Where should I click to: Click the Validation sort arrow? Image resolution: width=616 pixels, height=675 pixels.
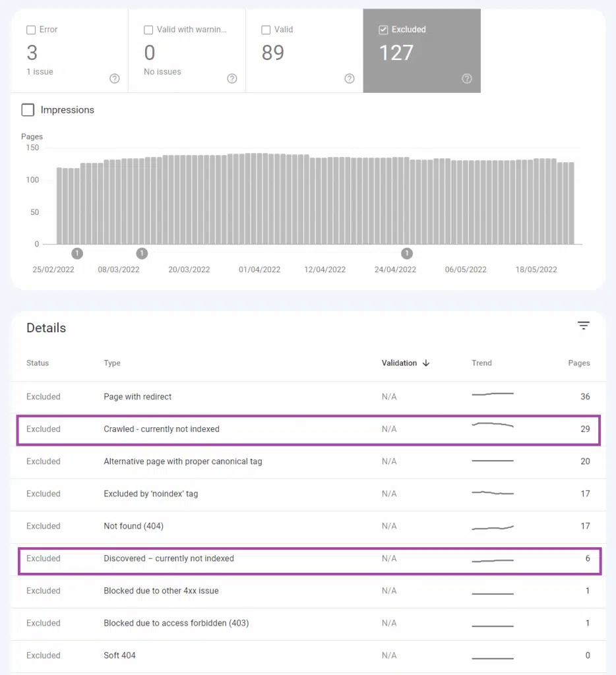[426, 363]
